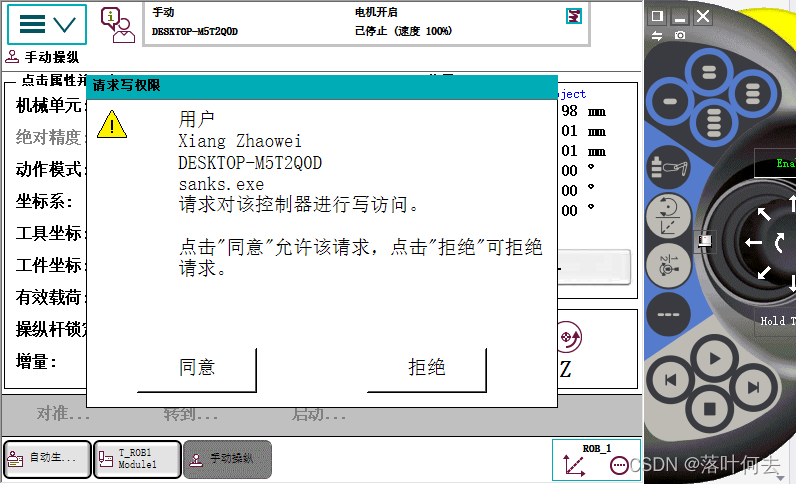Click the swap arrows icon on pendant

tap(657, 36)
